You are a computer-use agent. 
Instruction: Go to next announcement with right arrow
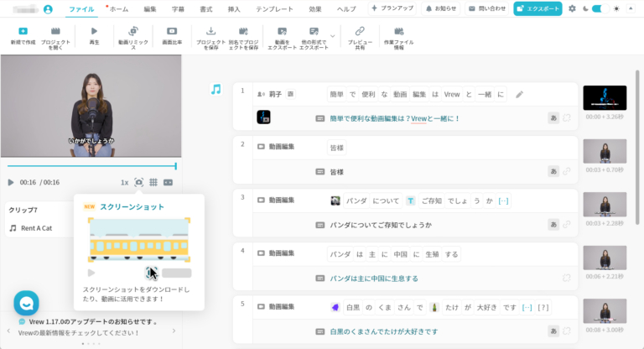[174, 331]
